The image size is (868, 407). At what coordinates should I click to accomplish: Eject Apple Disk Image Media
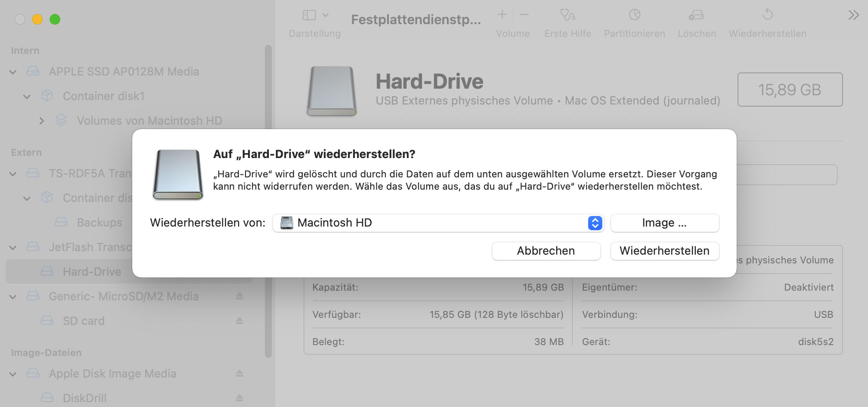click(239, 374)
